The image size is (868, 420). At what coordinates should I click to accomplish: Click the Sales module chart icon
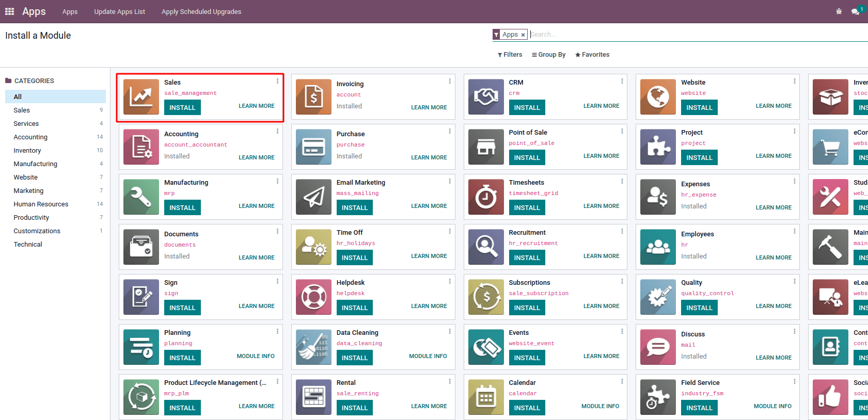coord(141,96)
